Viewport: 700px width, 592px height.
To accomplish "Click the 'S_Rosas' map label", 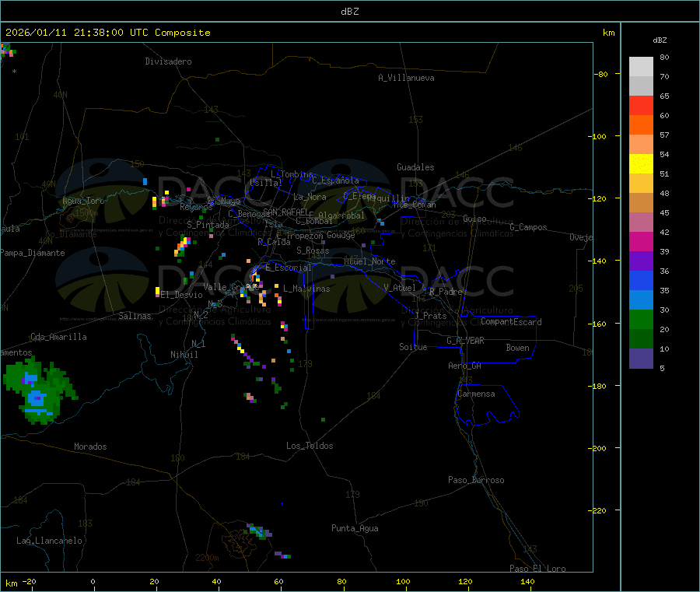I will 313,250.
